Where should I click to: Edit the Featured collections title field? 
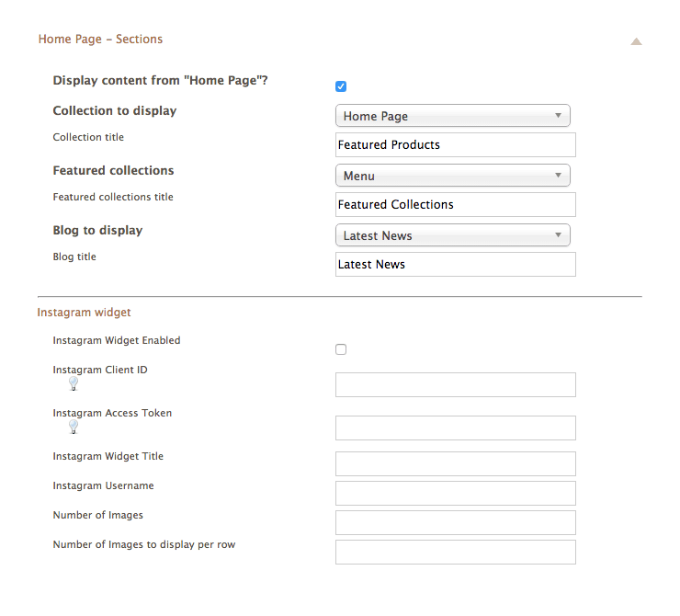(x=456, y=205)
